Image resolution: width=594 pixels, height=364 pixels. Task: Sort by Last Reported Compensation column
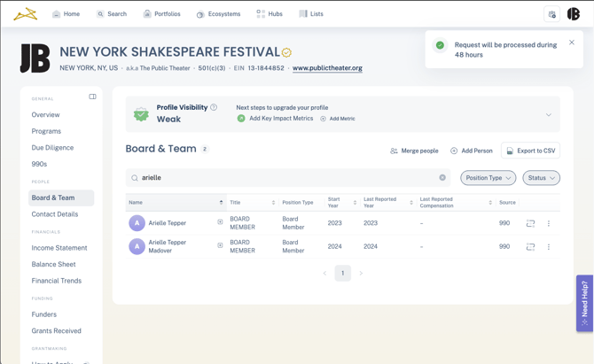[x=489, y=203]
